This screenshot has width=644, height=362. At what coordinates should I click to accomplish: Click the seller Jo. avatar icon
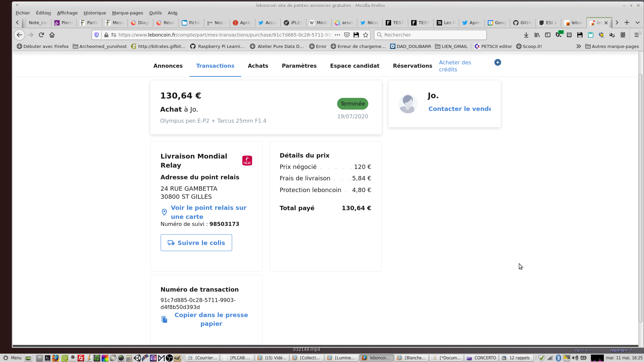coord(408,104)
